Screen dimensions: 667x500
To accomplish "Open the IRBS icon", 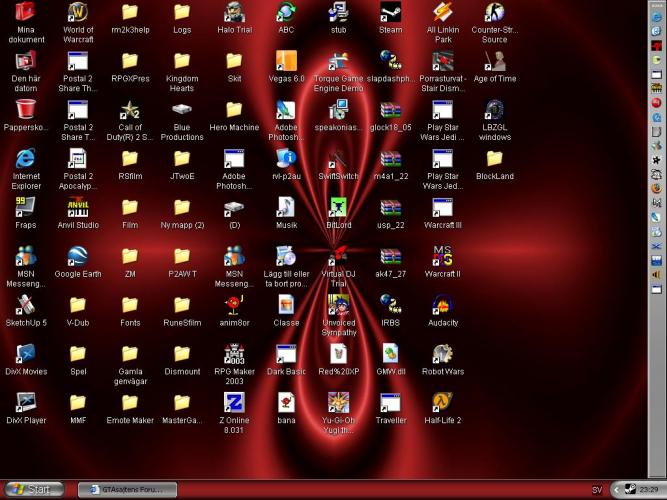I will point(390,305).
